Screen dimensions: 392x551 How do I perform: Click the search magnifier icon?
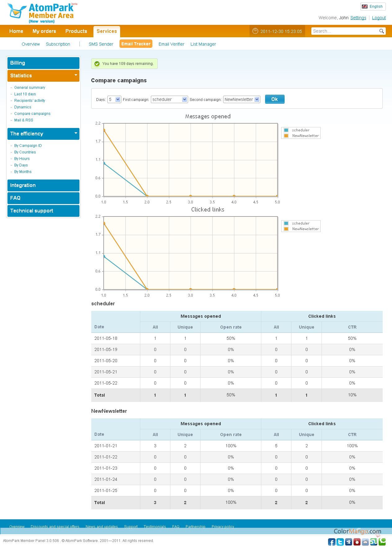click(381, 31)
